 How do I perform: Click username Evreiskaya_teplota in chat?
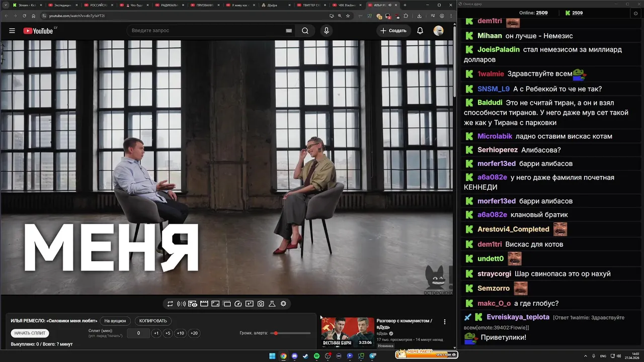click(518, 317)
